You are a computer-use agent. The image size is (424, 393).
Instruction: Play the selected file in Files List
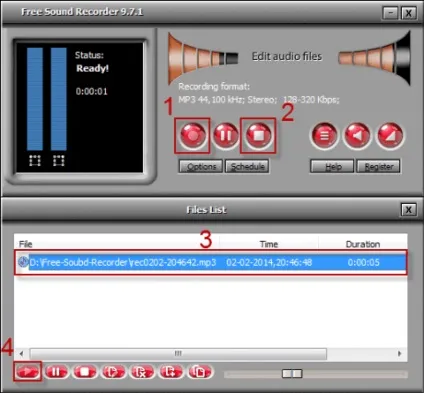pos(27,371)
